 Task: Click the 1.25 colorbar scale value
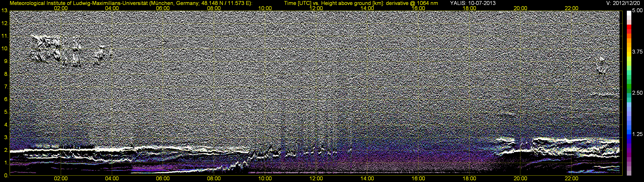(x=637, y=134)
